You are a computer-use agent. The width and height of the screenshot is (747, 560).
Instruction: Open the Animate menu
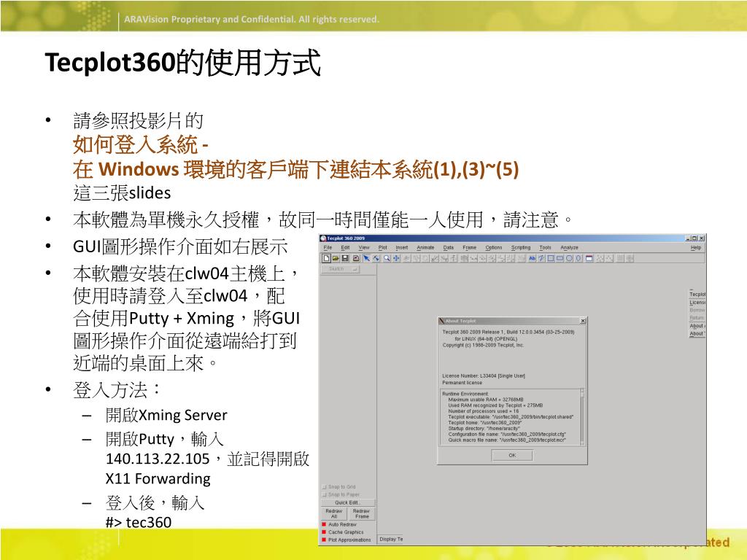[x=425, y=248]
